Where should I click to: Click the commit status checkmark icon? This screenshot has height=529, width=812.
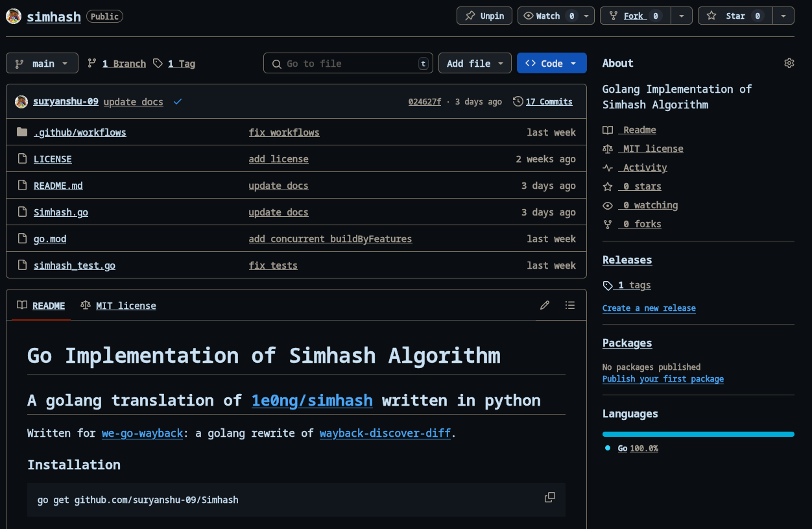click(x=178, y=101)
